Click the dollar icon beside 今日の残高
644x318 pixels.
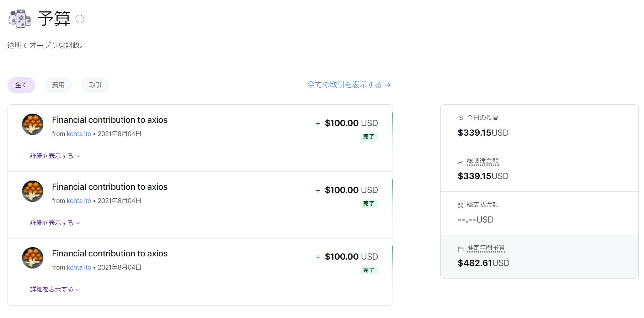461,118
